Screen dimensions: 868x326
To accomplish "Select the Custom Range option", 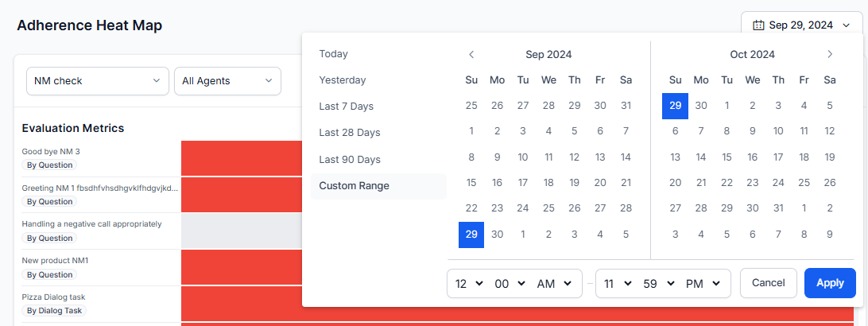I will pyautogui.click(x=354, y=185).
